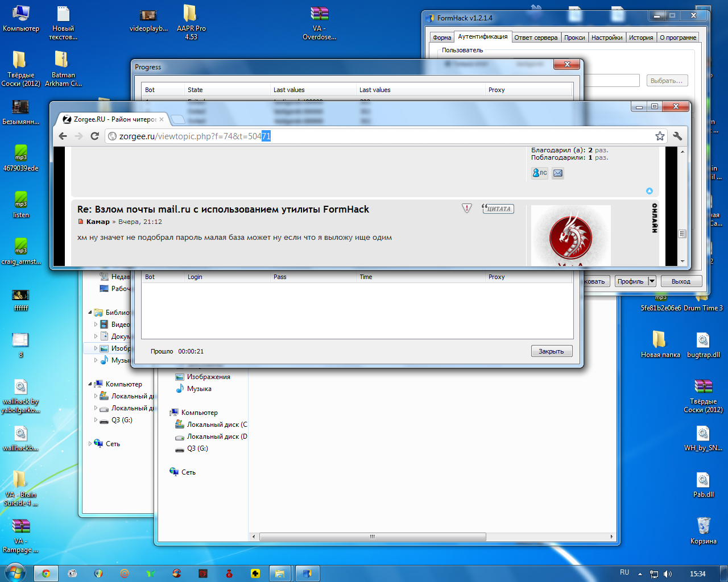Click Закрыть in the Progress dialog
Screen dimensions: 728x582
click(552, 351)
